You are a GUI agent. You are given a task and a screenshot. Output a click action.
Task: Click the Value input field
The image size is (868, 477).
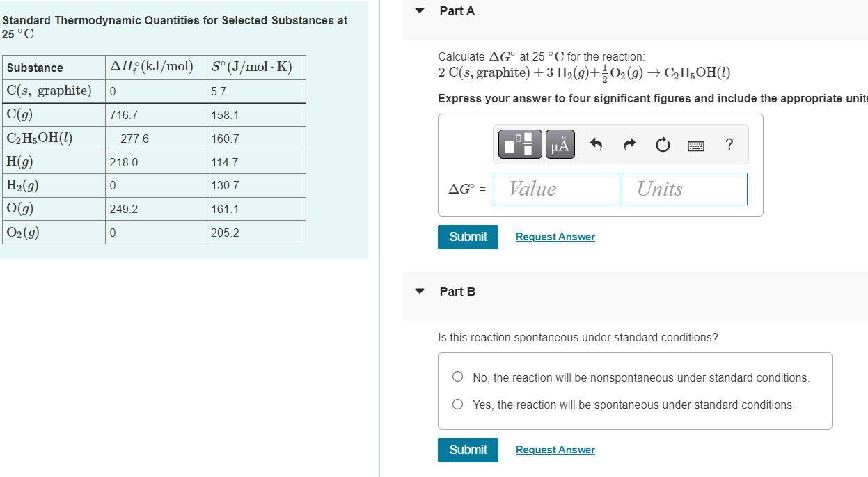tap(556, 189)
